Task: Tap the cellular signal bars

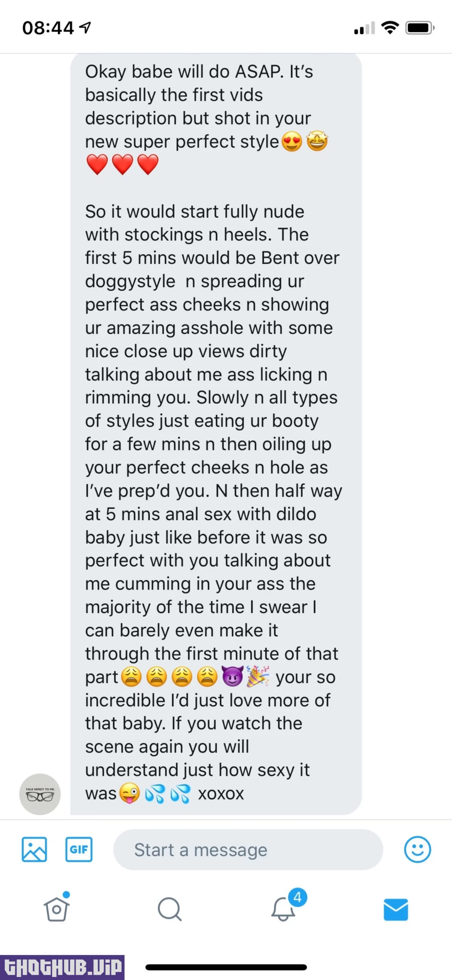Action: click(364, 28)
